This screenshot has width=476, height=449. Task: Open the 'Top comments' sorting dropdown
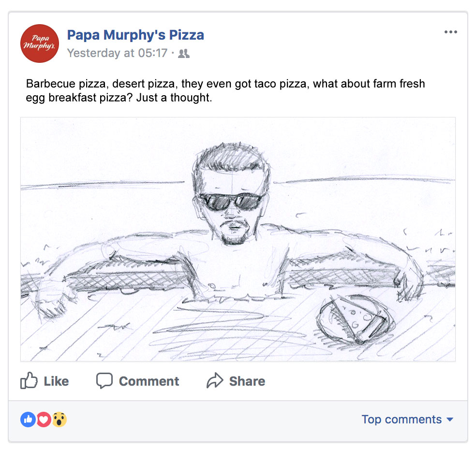coord(402,420)
